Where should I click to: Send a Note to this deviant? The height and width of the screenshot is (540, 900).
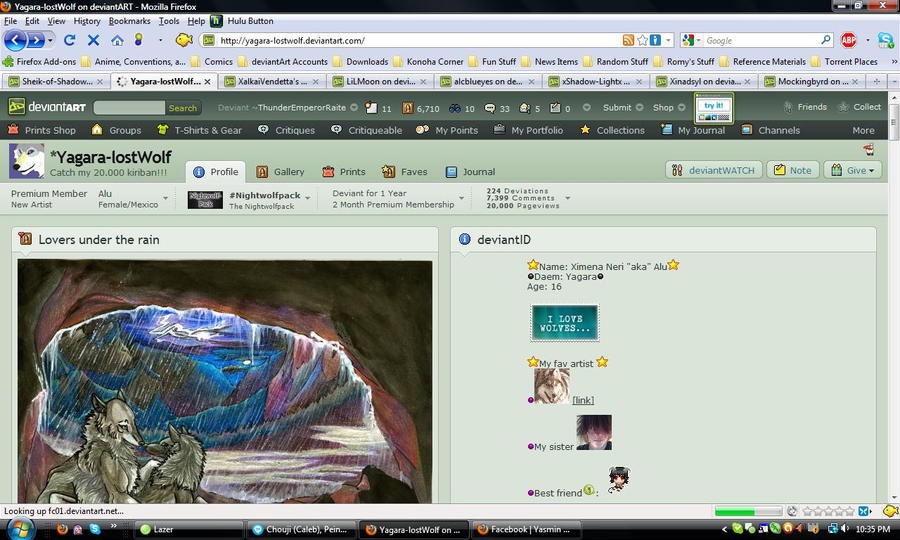793,170
